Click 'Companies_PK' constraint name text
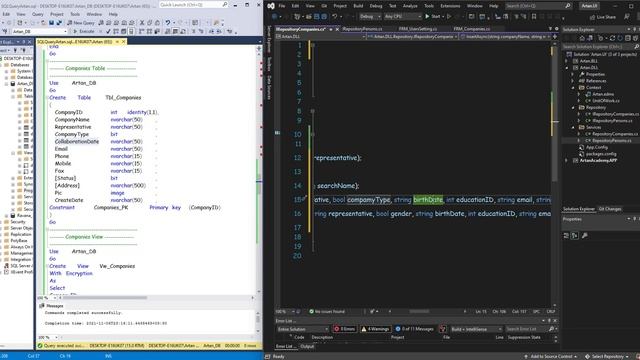The width and height of the screenshot is (640, 360). (111, 207)
